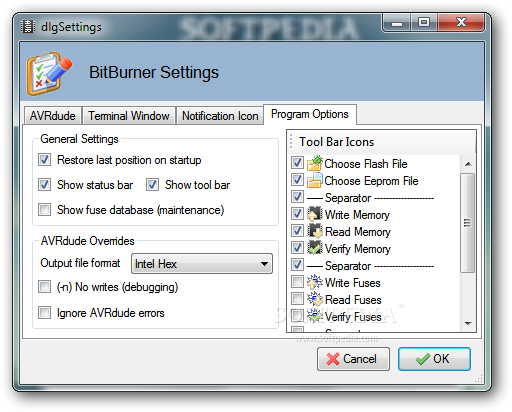The height and width of the screenshot is (412, 512).
Task: Uncheck the first Separator checkbox
Action: pos(297,197)
